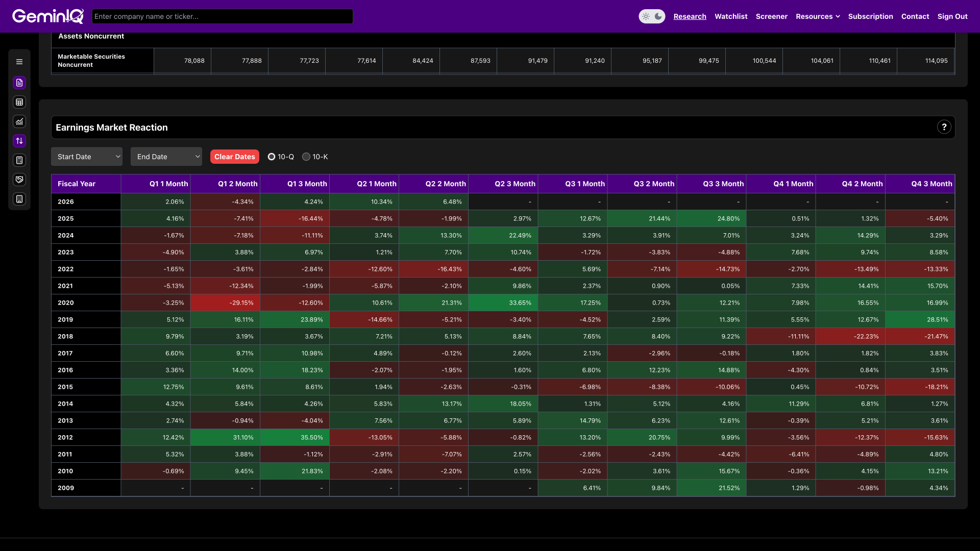Screen dimensions: 980x551
Task: Click the -29.15% cell in 2020 row
Action: point(225,303)
